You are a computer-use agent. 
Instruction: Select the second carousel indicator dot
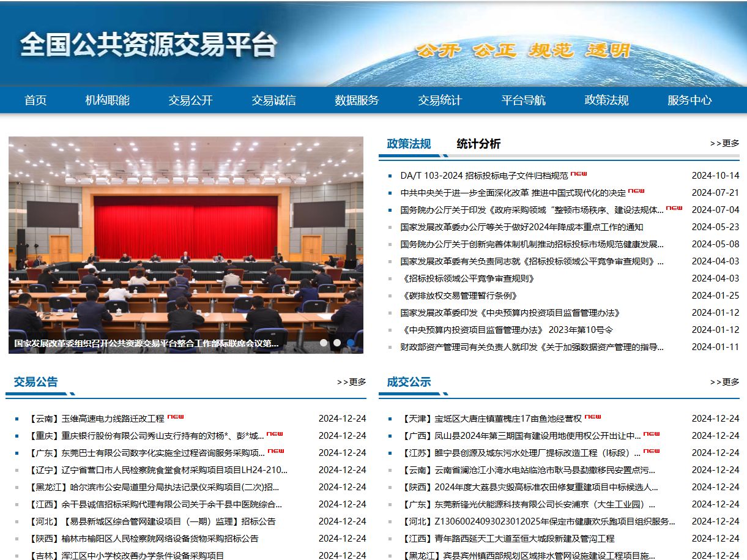[x=337, y=343]
